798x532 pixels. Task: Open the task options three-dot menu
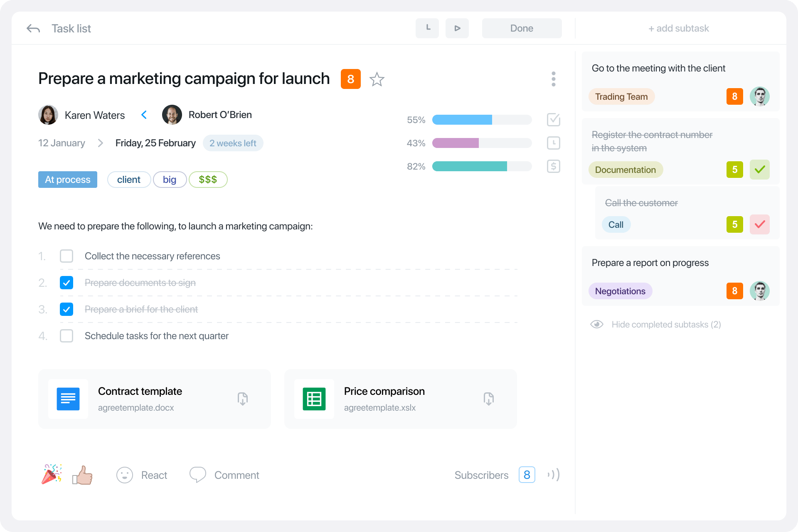(x=553, y=79)
